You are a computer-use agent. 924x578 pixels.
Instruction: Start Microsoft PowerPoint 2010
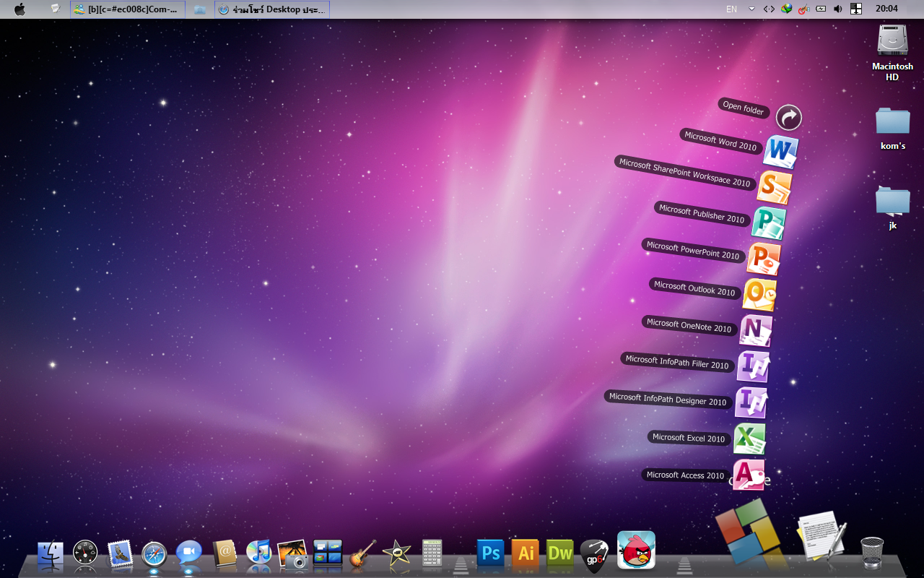pyautogui.click(x=763, y=258)
